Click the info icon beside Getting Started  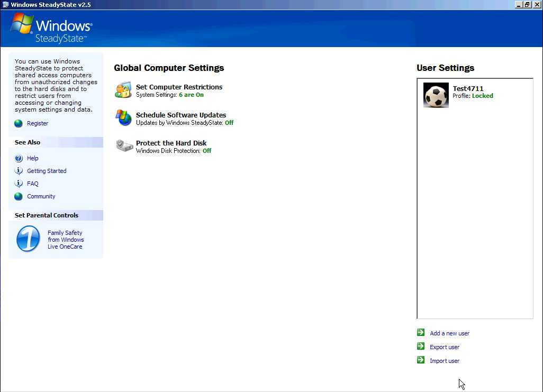click(19, 171)
